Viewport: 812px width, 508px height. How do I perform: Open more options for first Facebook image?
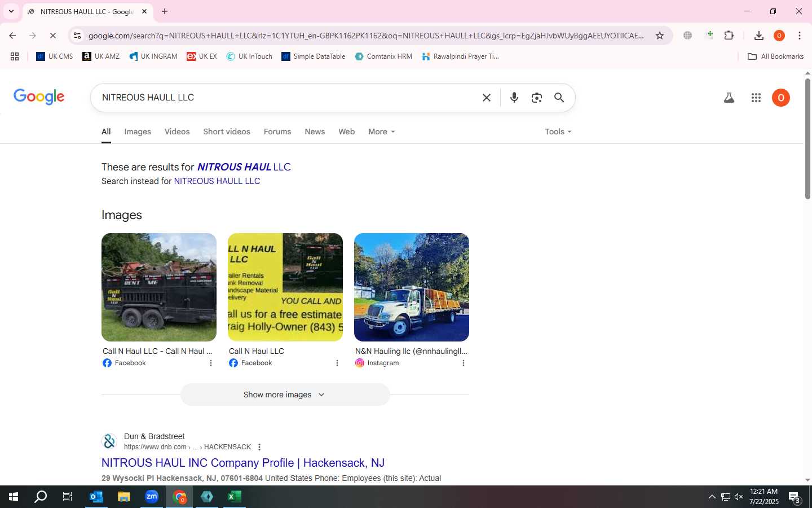[211, 363]
